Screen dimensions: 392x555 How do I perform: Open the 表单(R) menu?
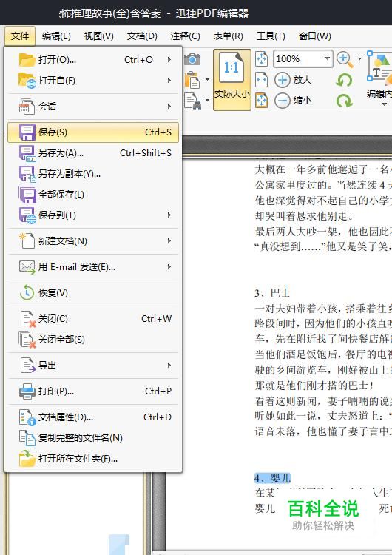pyautogui.click(x=229, y=36)
